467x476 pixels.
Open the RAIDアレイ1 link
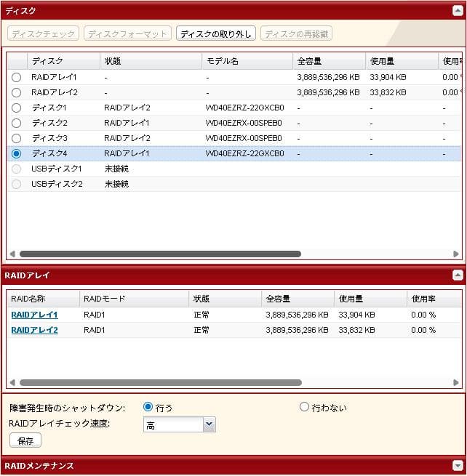tap(34, 315)
